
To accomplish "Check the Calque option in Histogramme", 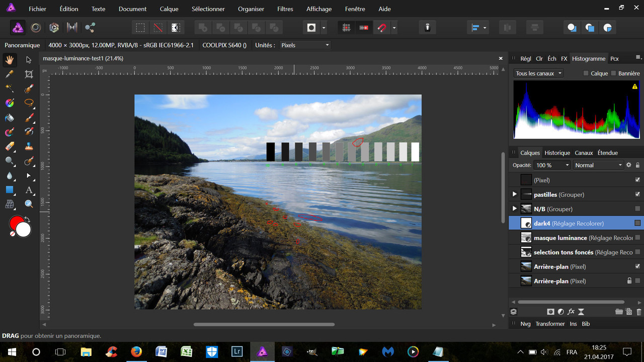I will click(586, 73).
